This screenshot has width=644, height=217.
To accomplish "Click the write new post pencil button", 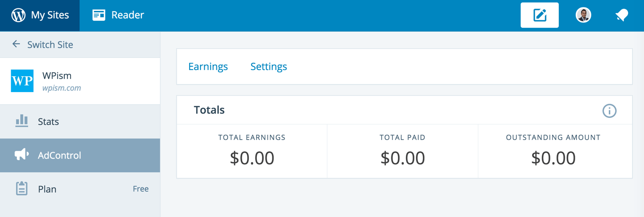I will (540, 15).
